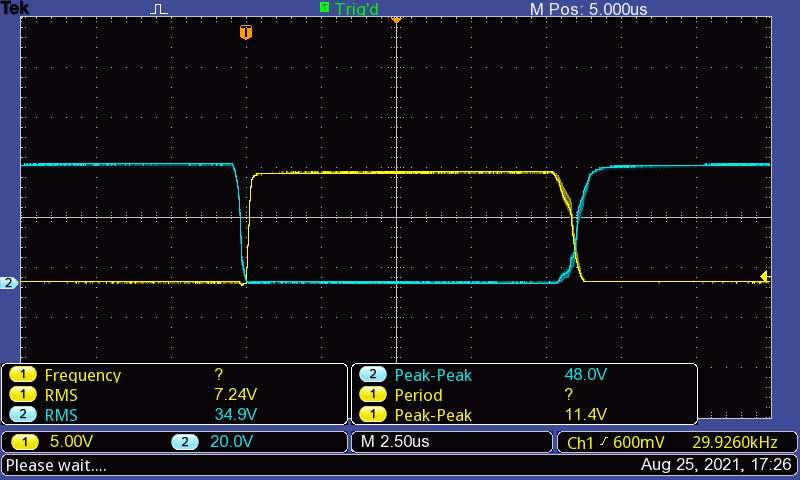This screenshot has height=480, width=800.
Task: Select the Peak-Peak value 48.0V
Action: 585,374
